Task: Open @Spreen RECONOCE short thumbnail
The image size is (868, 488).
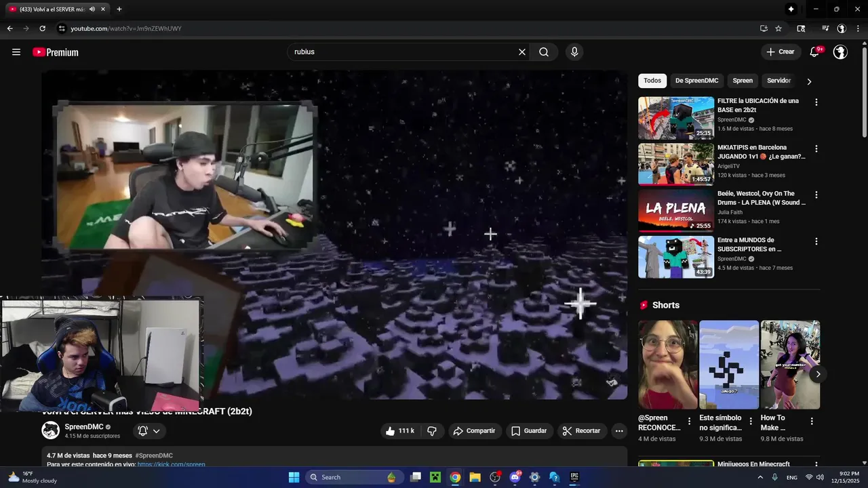Action: pyautogui.click(x=668, y=365)
